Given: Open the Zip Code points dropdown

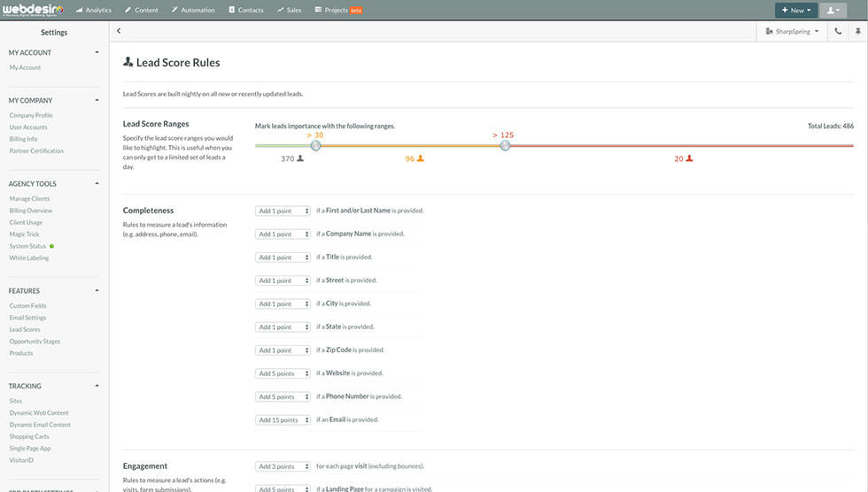Looking at the screenshot, I should 283,350.
